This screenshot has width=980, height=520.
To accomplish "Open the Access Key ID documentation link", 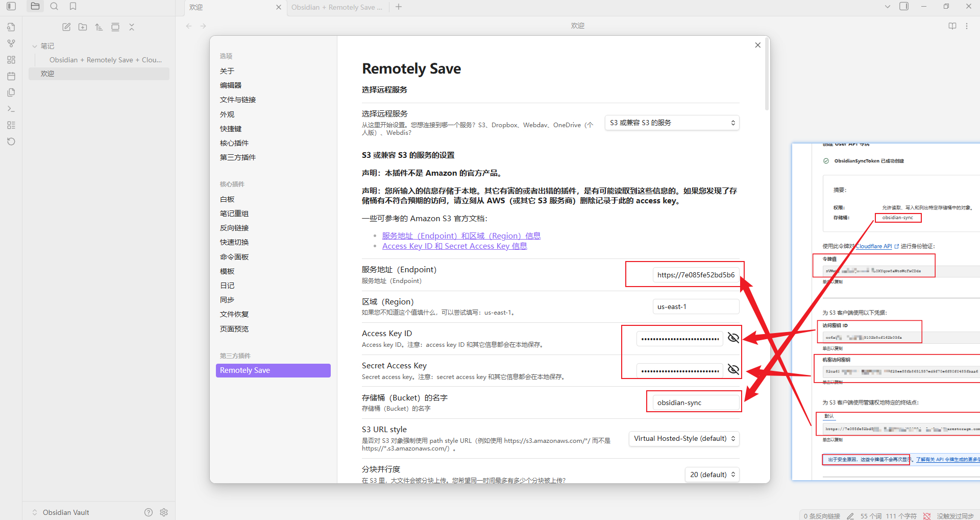I will coord(454,246).
